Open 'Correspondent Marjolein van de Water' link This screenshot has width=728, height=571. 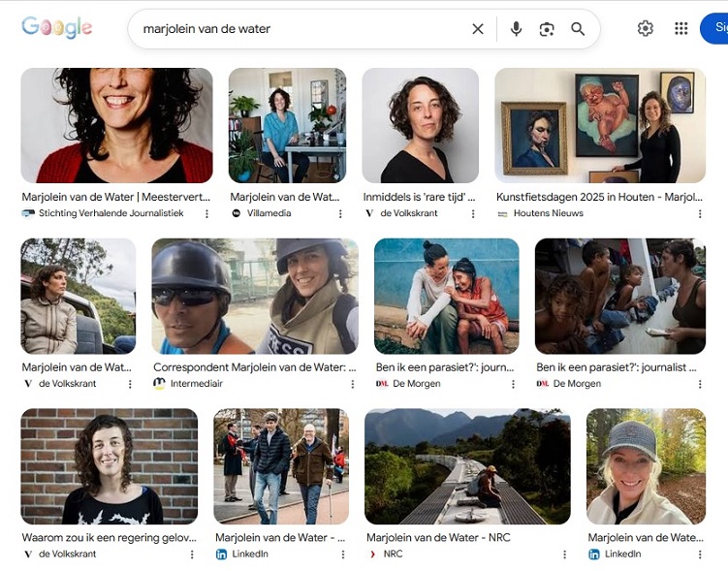[x=254, y=367]
